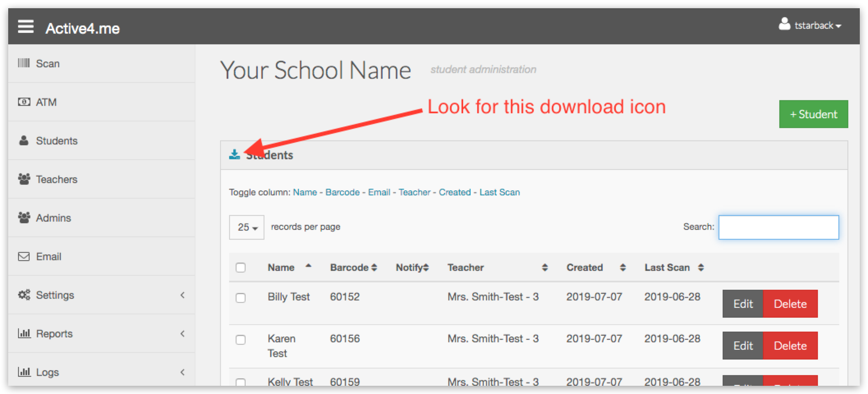The image size is (868, 394).
Task: Toggle the Created column link
Action: click(455, 192)
